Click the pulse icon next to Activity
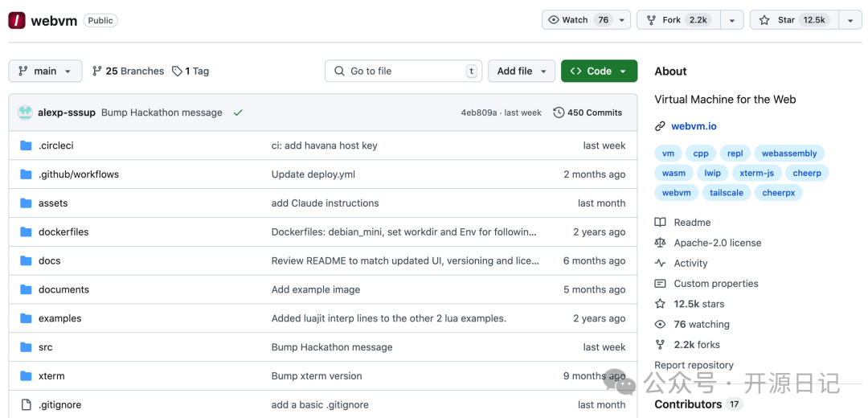The width and height of the screenshot is (868, 418). [x=660, y=263]
